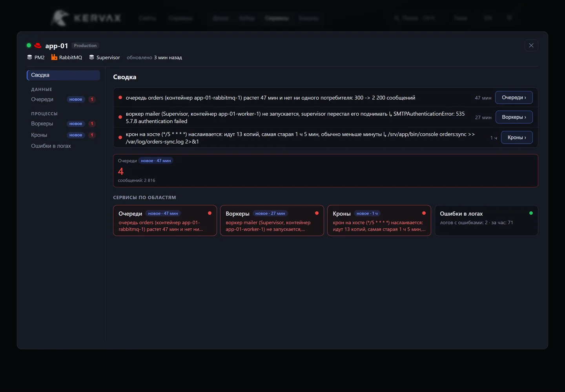Click the red dot on the mailer worker alert
Screen dimensions: 565x392
click(x=120, y=117)
